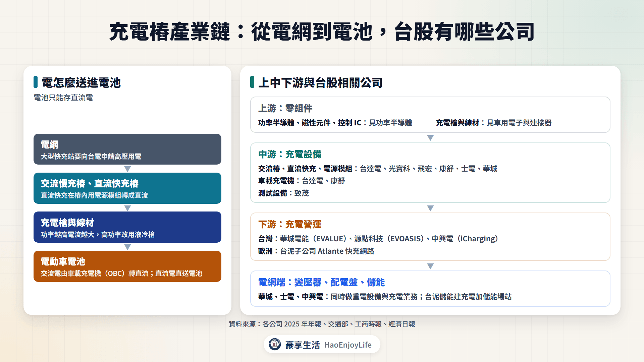Click the 下游:充電營運 heading
The width and height of the screenshot is (644, 362).
290,224
